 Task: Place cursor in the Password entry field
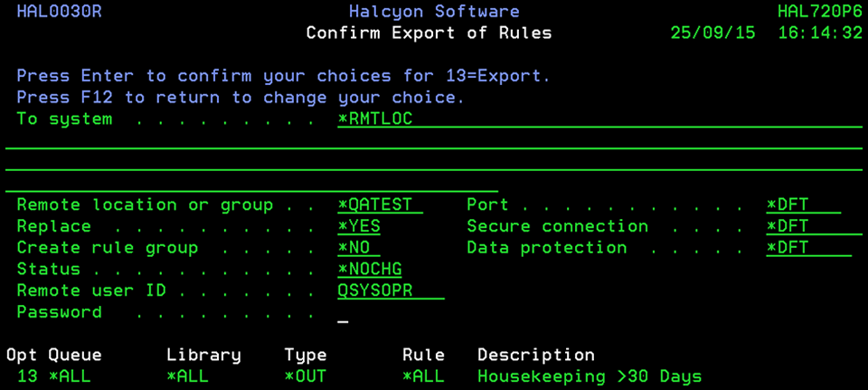pos(344,313)
